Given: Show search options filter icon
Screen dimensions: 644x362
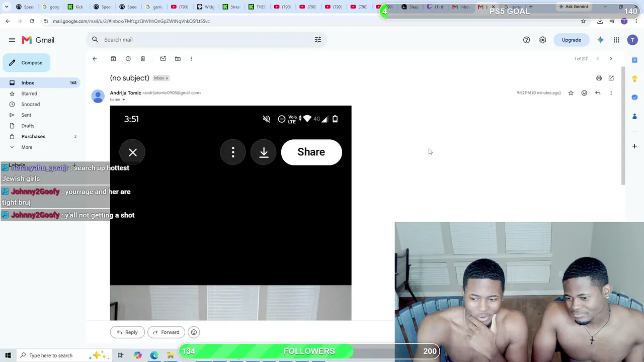Looking at the screenshot, I should (318, 40).
